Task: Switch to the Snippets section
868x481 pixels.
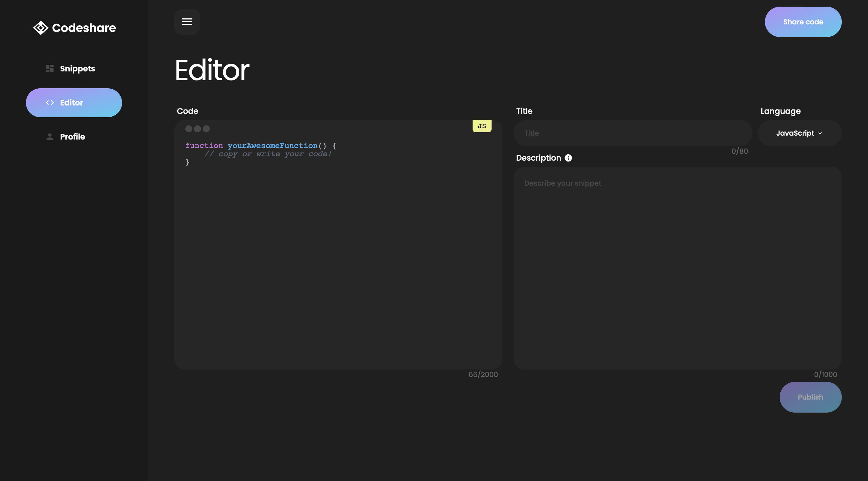Action: point(77,68)
